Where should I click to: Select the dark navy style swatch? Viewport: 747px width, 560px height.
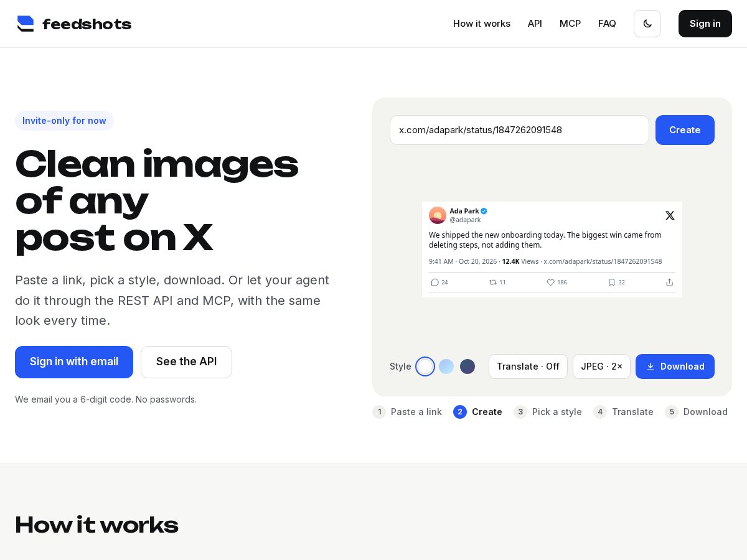pos(467,366)
